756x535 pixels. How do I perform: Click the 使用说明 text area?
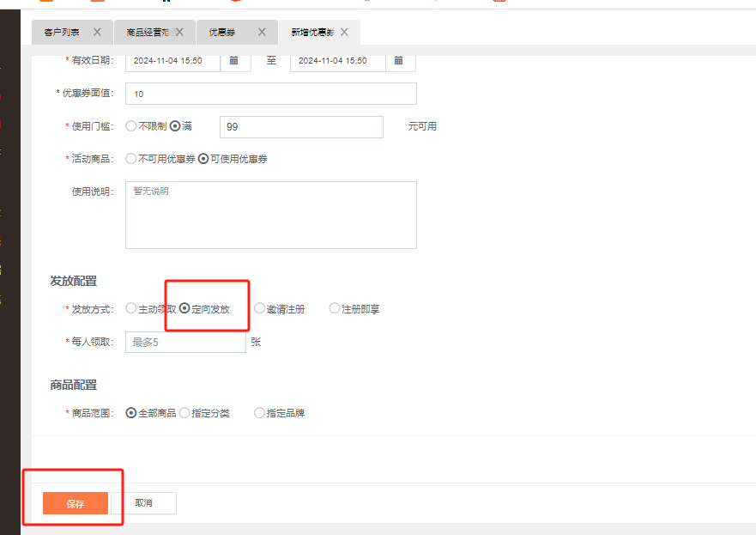pyautogui.click(x=270, y=215)
